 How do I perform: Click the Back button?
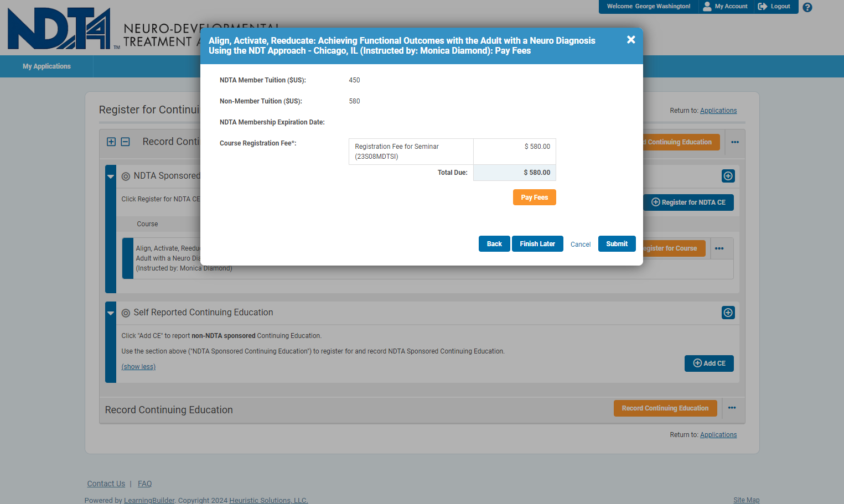[494, 244]
